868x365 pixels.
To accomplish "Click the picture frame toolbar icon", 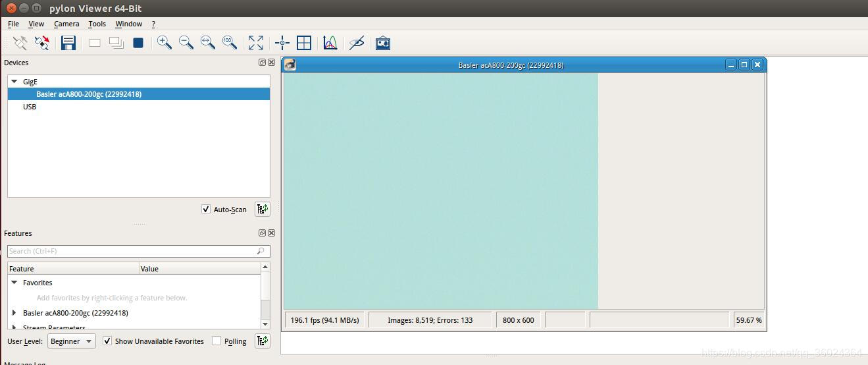I will pos(383,43).
